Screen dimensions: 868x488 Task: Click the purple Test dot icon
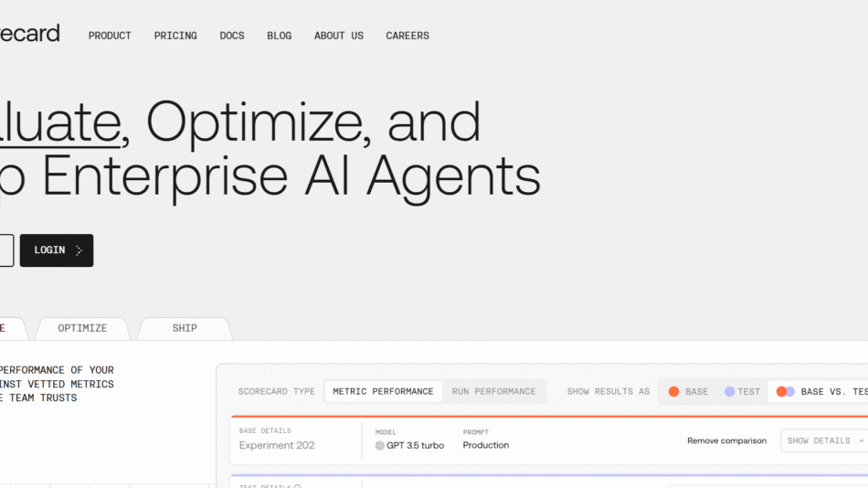[729, 391]
